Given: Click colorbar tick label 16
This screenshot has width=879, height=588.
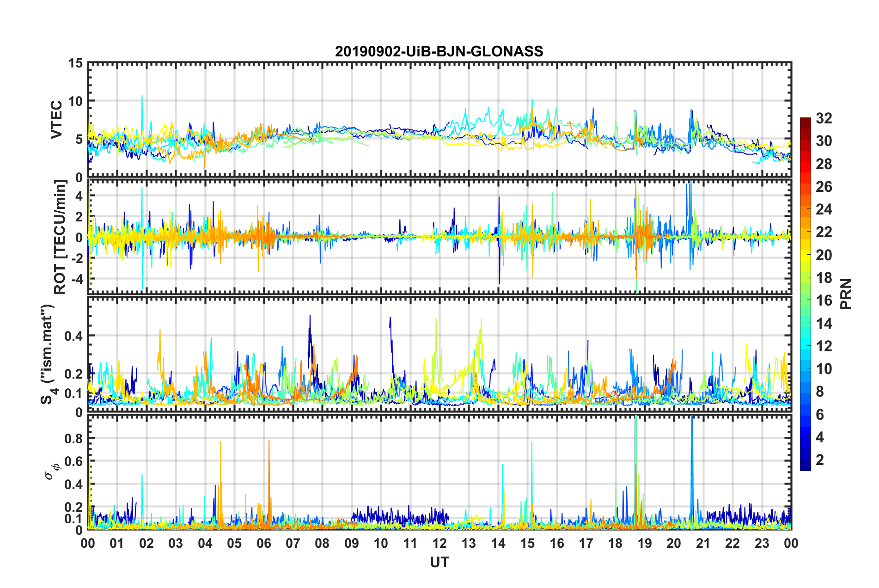Looking at the screenshot, I should [824, 300].
